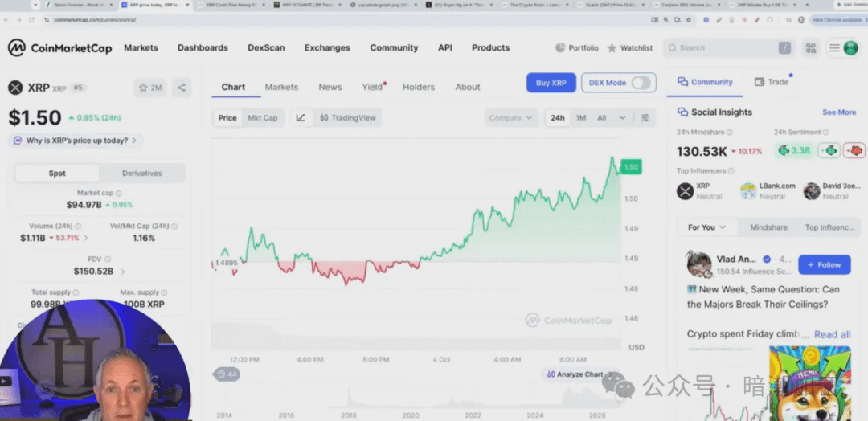Image resolution: width=868 pixels, height=421 pixels.
Task: Expand the FDV details chevron
Action: tap(123, 272)
